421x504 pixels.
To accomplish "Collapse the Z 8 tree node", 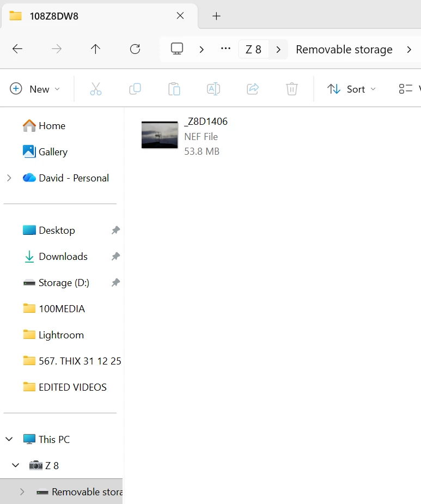I will 15,465.
